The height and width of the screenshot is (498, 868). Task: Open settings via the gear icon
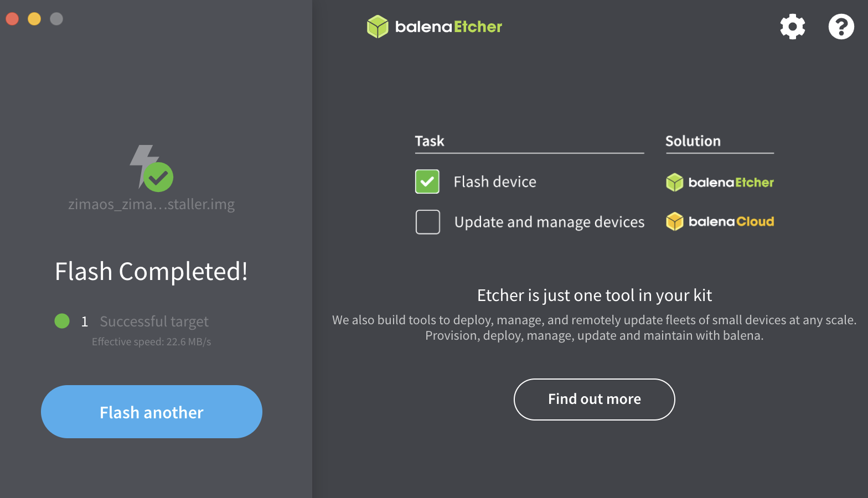tap(793, 27)
